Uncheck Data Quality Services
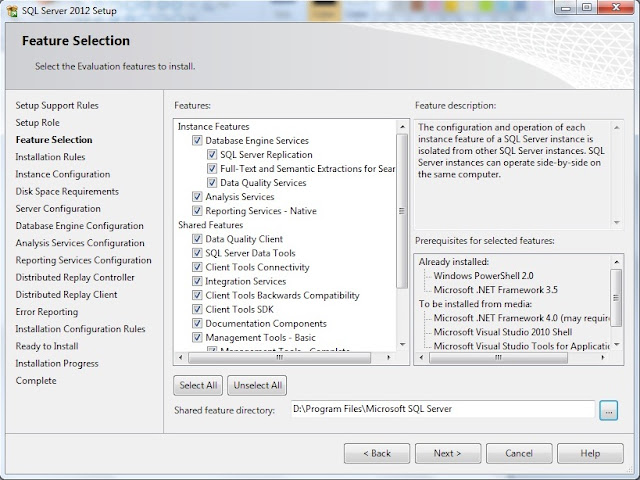 [x=212, y=183]
